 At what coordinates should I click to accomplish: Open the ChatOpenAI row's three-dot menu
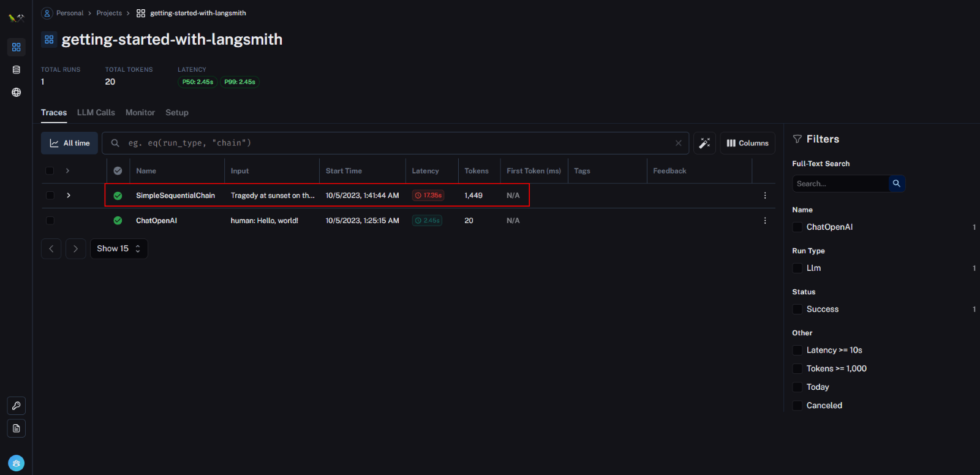coord(765,221)
